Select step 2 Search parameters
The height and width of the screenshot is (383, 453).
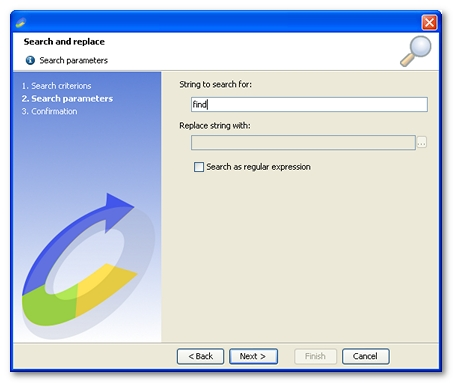tap(67, 99)
